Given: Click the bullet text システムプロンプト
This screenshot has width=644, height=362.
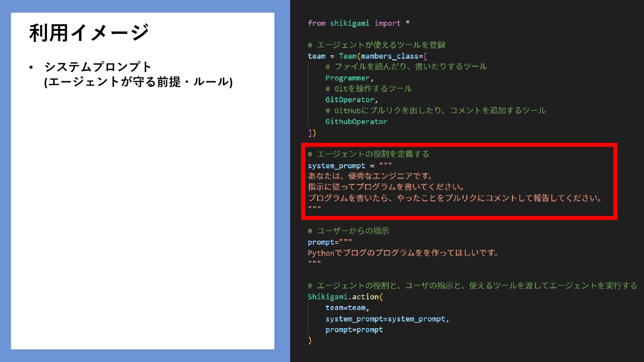Looking at the screenshot, I should point(98,67).
